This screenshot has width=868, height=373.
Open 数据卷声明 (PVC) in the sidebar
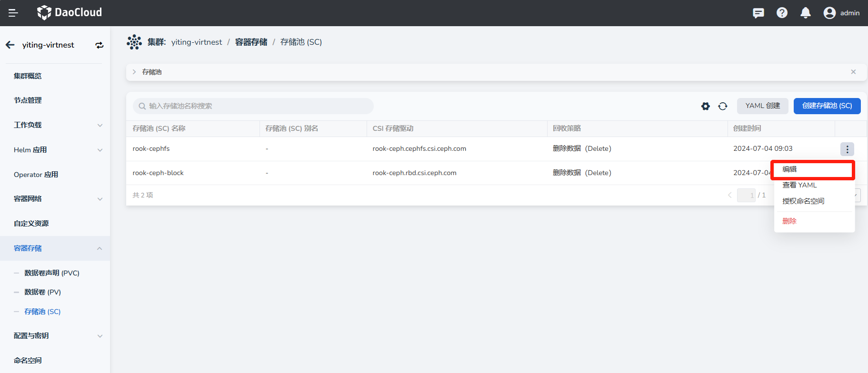(52, 273)
